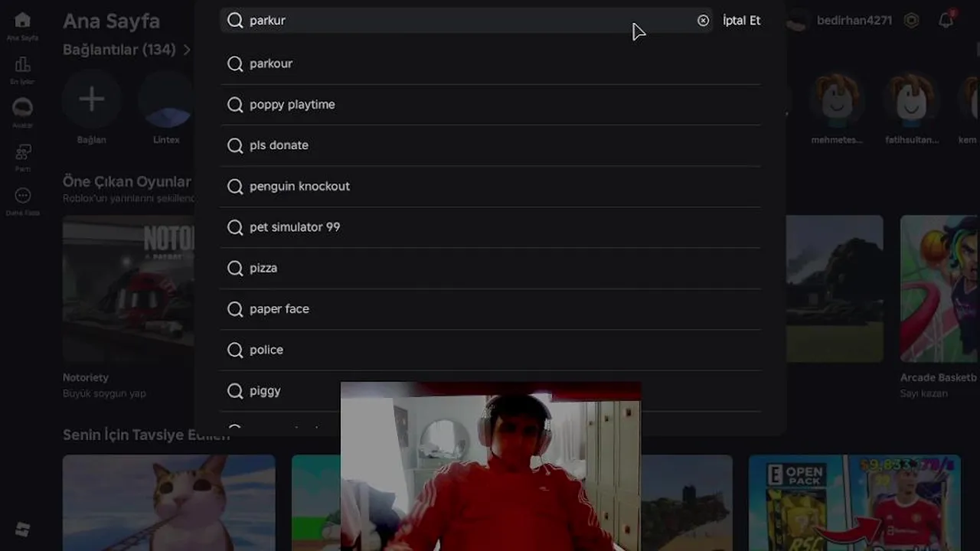
Task: Select the parkour search suggestion
Action: pyautogui.click(x=490, y=64)
